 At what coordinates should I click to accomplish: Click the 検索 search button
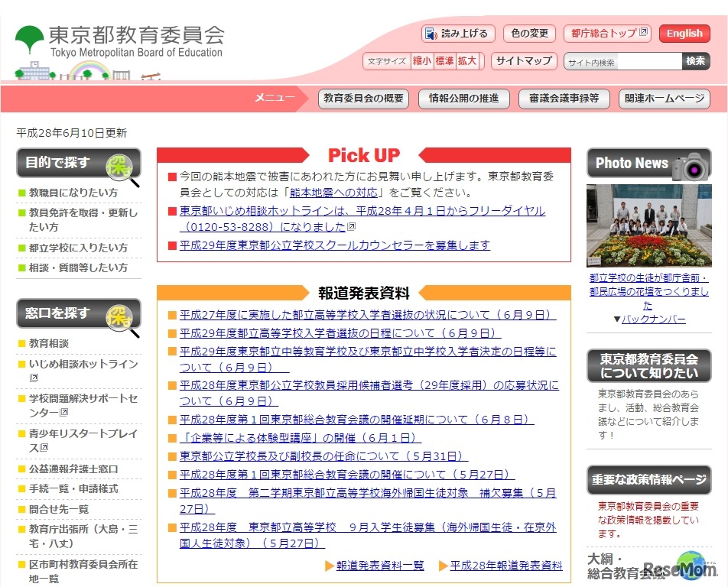(696, 61)
